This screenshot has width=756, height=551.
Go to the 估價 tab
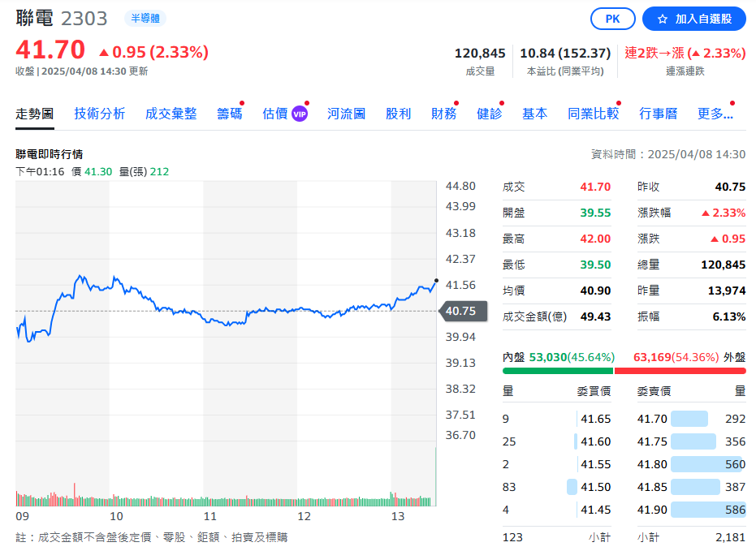(x=274, y=114)
